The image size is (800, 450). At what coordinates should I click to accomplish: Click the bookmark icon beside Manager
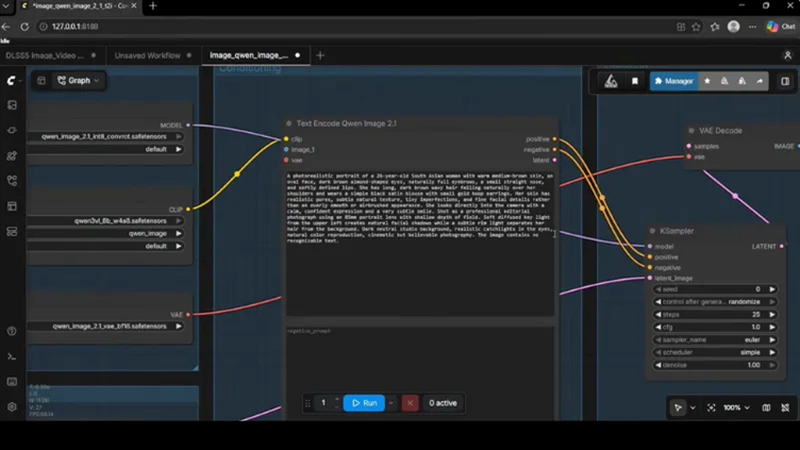(x=635, y=81)
